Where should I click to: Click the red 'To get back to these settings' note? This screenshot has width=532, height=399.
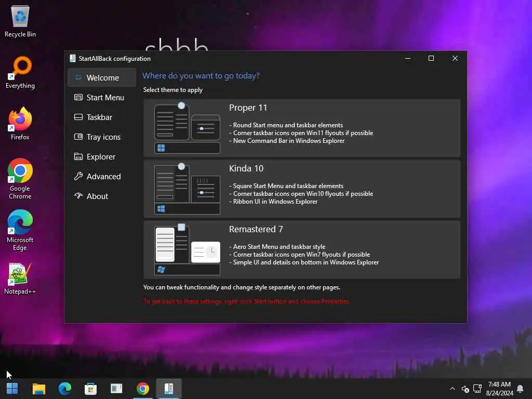point(246,301)
